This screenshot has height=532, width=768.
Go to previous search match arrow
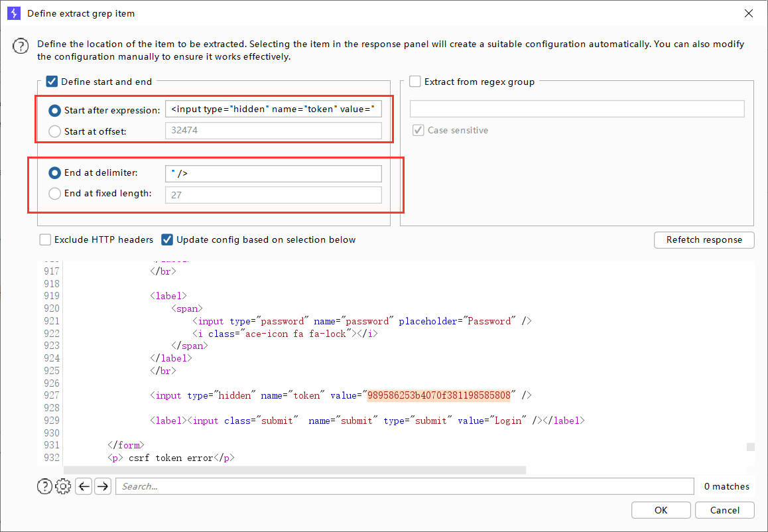pos(84,486)
